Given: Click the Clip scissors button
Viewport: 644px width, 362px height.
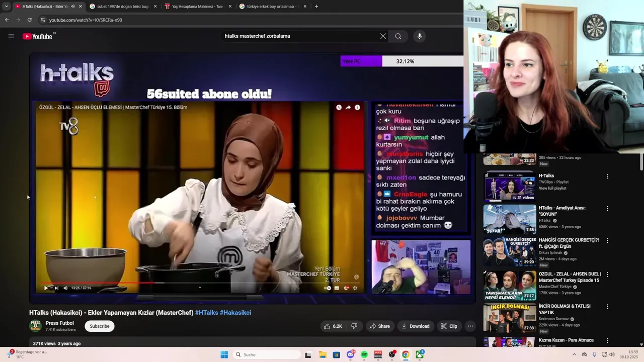Looking at the screenshot, I should coord(449,326).
